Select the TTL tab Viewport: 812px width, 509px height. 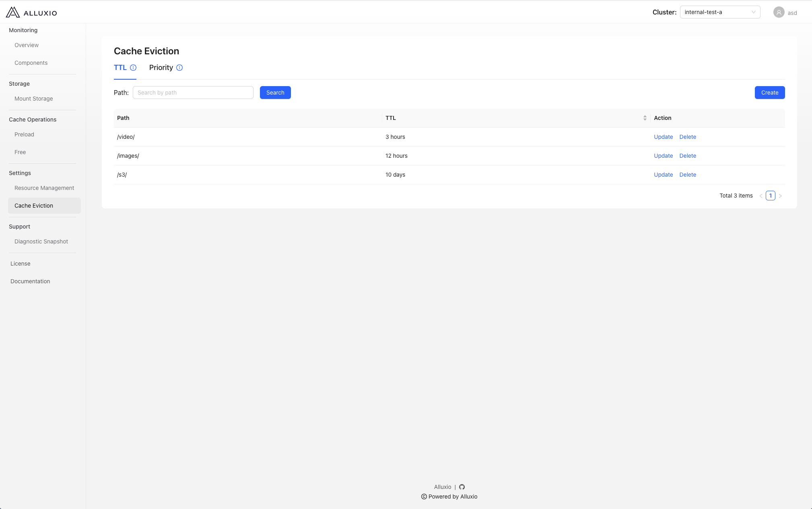120,68
